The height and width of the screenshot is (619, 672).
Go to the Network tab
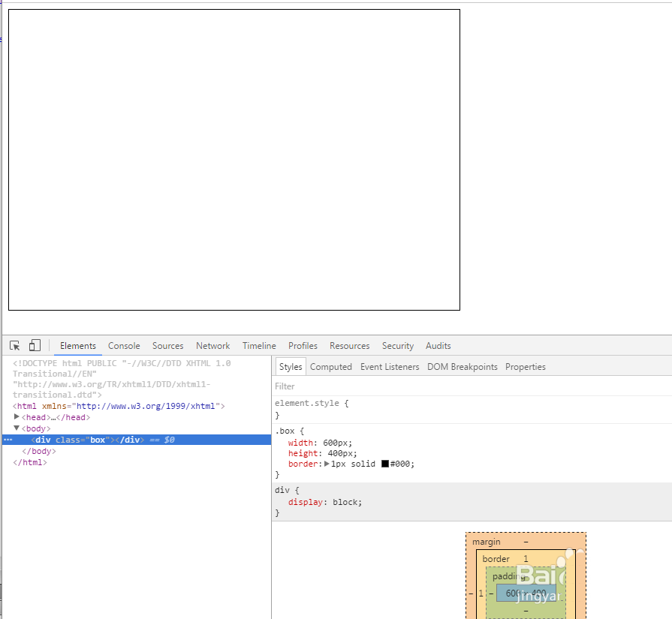coord(212,346)
